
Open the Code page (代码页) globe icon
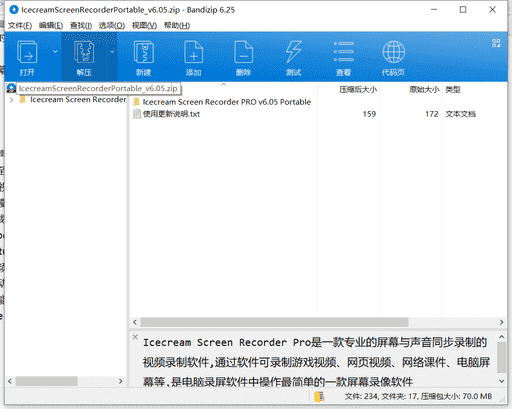coord(393,52)
